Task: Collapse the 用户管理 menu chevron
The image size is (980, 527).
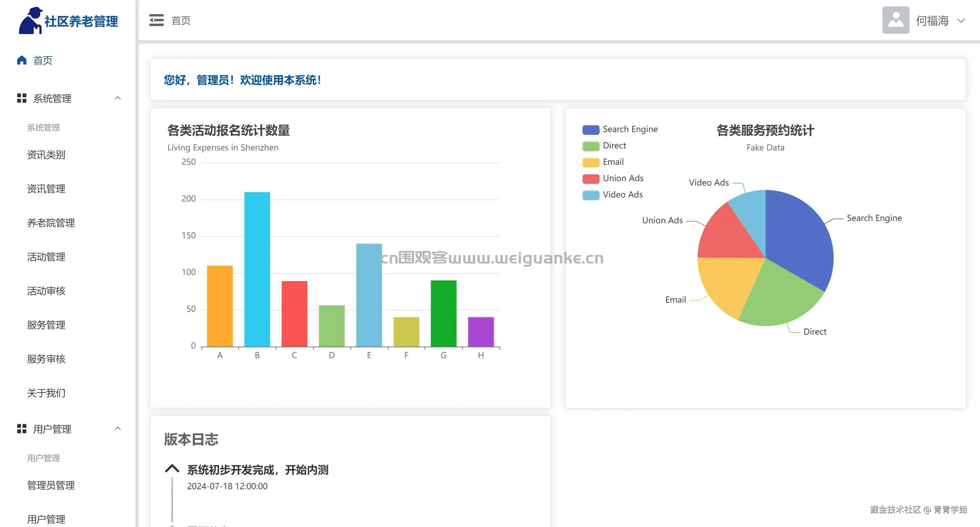Action: tap(118, 429)
